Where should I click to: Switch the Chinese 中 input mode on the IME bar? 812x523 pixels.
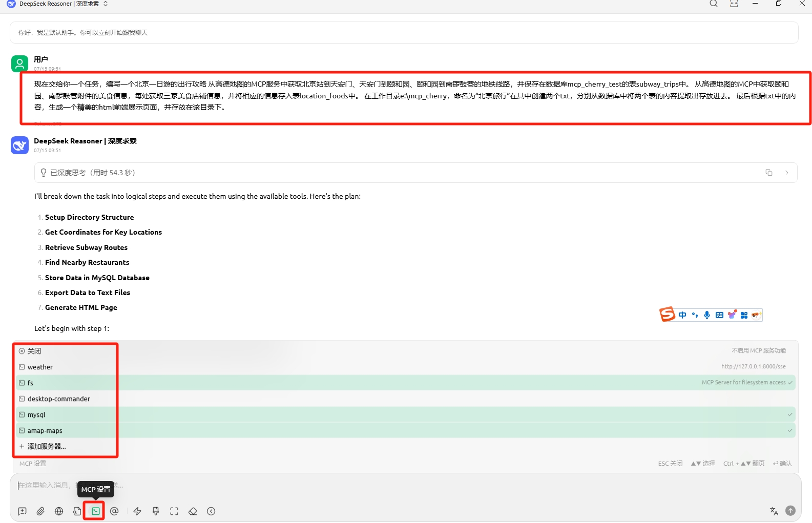682,315
